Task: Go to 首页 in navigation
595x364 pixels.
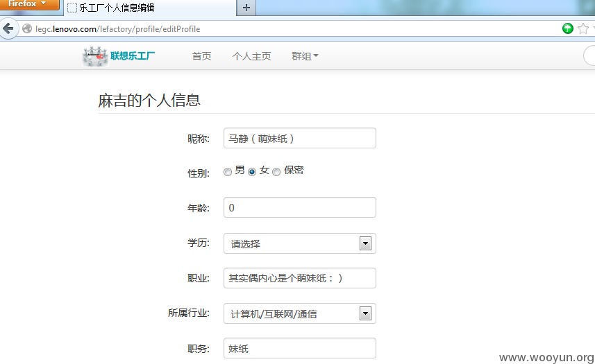Action: [x=201, y=56]
